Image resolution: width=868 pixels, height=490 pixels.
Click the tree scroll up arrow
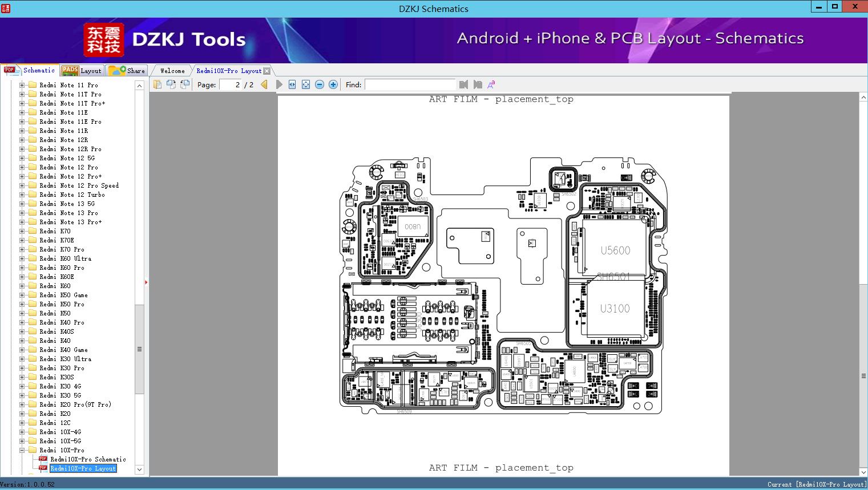pyautogui.click(x=139, y=85)
